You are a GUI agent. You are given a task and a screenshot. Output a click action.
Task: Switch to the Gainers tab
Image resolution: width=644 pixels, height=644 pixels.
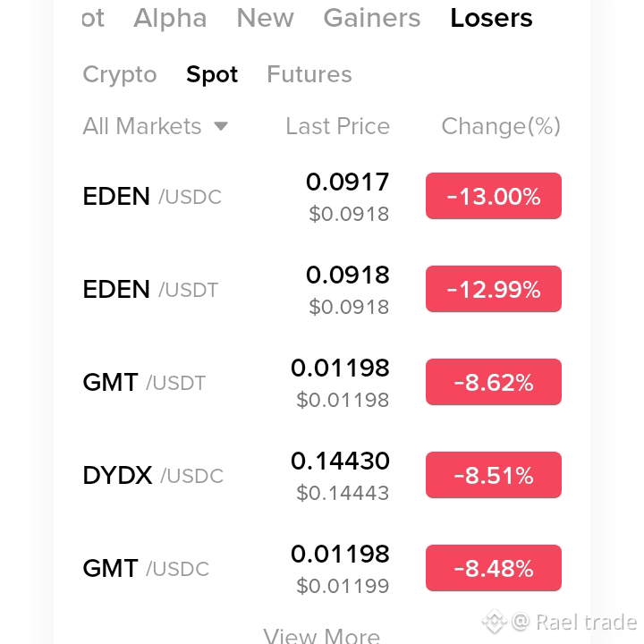[x=372, y=18]
